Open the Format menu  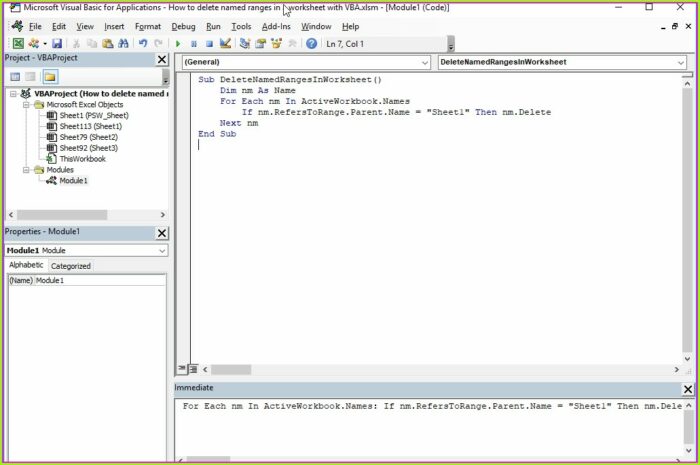pos(148,27)
